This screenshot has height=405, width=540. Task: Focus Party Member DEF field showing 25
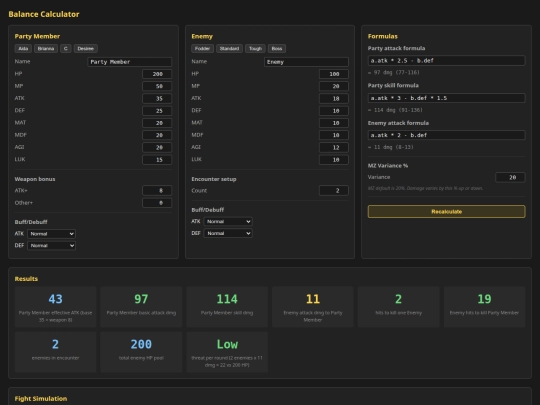tap(157, 111)
